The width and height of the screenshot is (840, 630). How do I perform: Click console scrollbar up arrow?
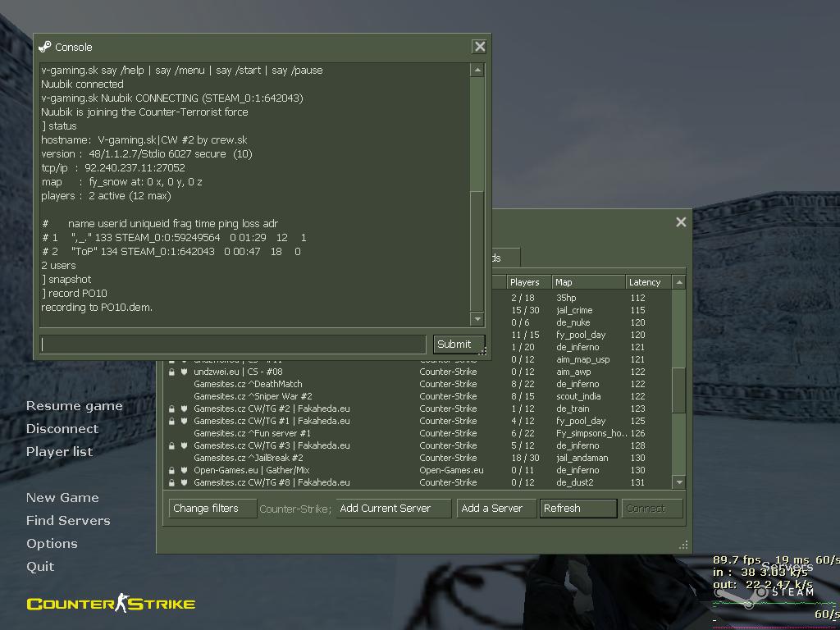point(477,71)
